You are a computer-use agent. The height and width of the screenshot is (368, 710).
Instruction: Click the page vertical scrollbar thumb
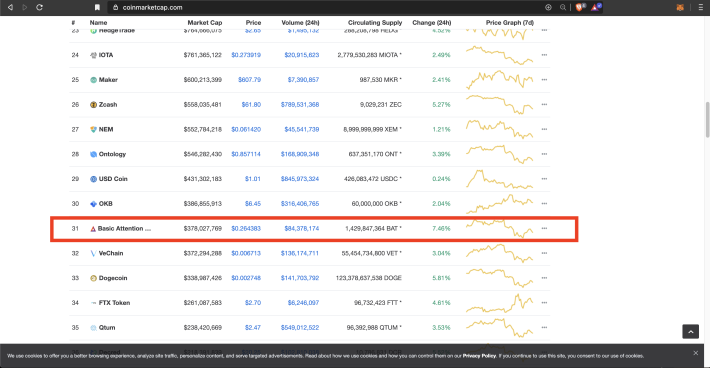click(x=707, y=119)
